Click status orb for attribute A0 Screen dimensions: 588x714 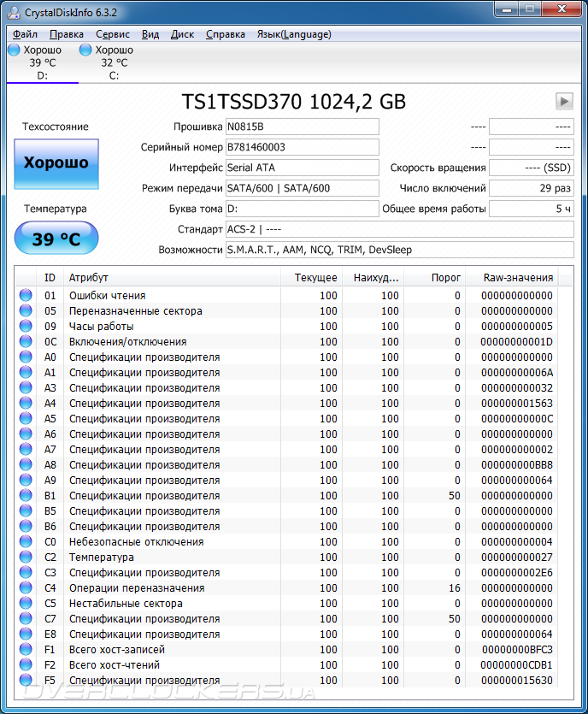26,357
